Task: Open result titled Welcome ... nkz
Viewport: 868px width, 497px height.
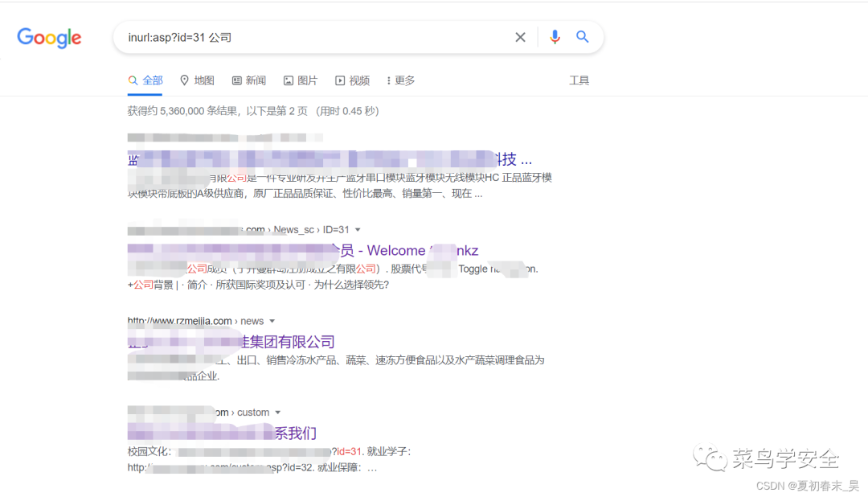Action: coord(303,251)
